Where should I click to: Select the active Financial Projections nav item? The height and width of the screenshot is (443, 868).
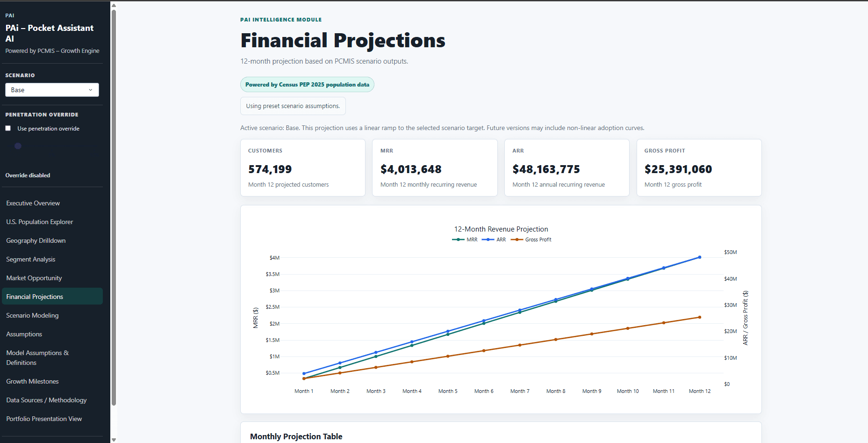[52, 297]
